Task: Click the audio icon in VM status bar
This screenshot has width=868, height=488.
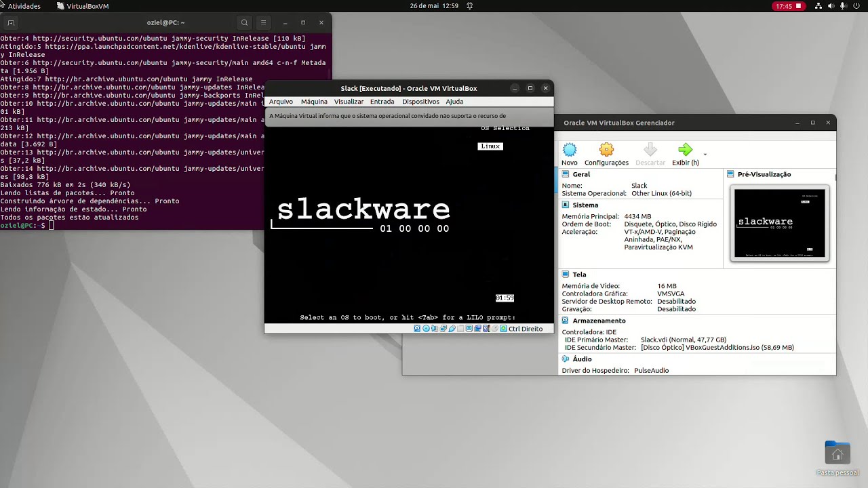Action: [435, 329]
